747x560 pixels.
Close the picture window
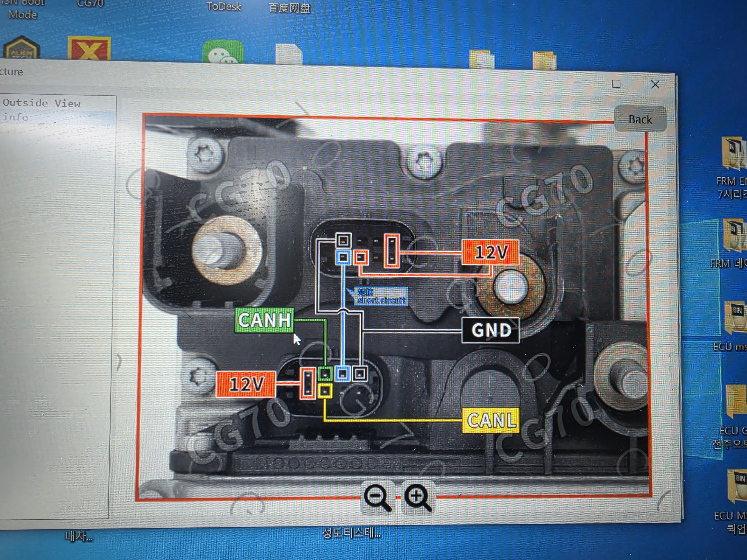coord(655,84)
